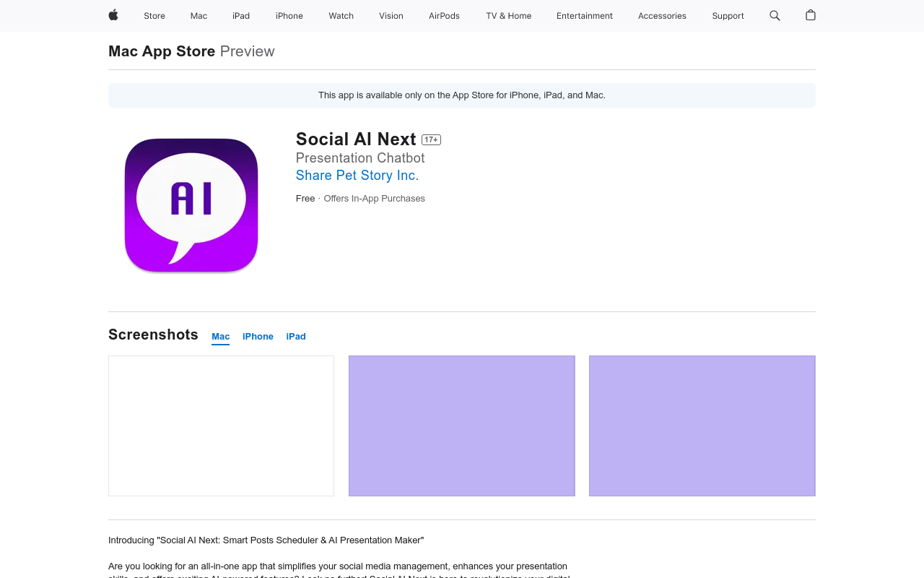
Task: Switch to the iPad screenshots tab
Action: (x=296, y=337)
